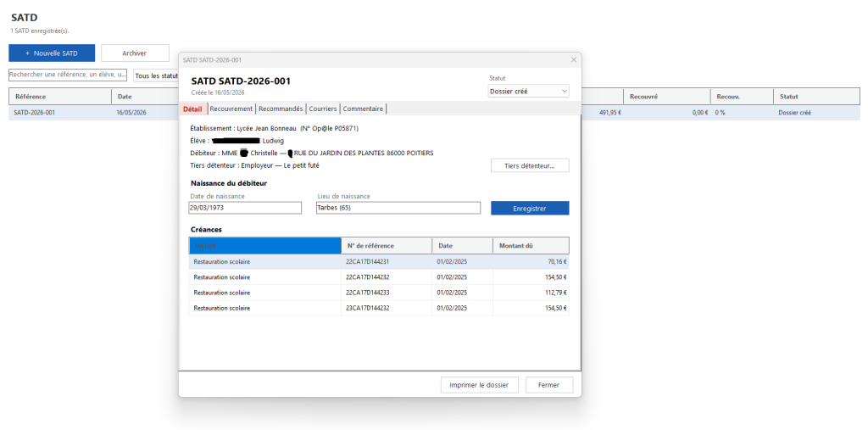Screen dimensions: 868x430
Task: Click the Enregistrer button
Action: [x=530, y=209]
